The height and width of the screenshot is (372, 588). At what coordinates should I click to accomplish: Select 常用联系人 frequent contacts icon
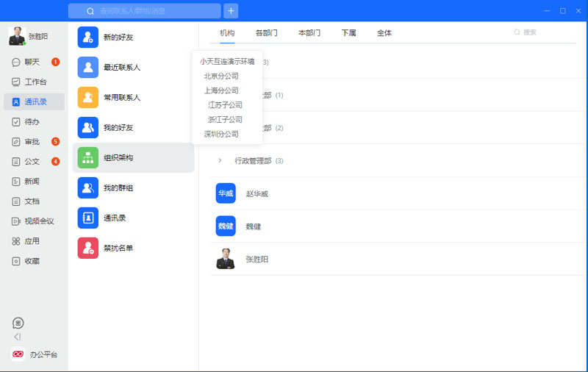pyautogui.click(x=88, y=97)
